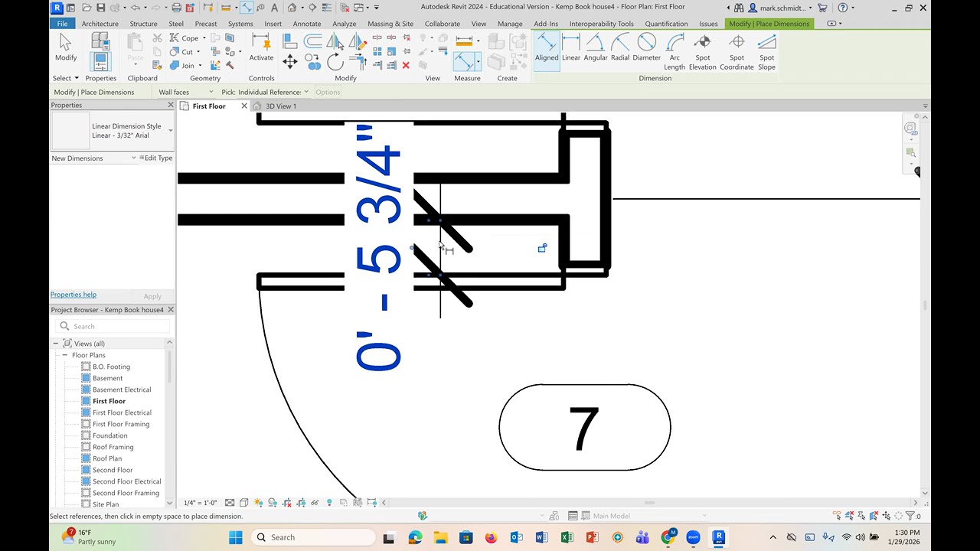Toggle Sun Path in view control bar
This screenshot has width=980, height=551.
(258, 503)
